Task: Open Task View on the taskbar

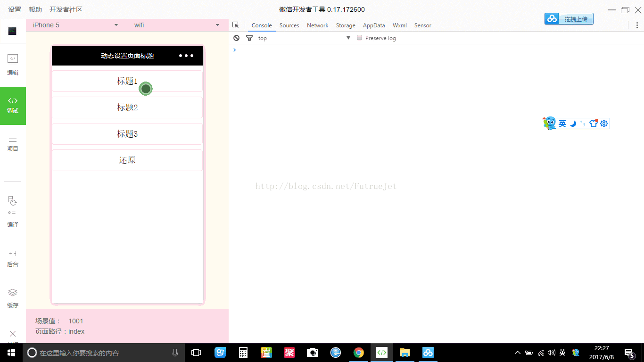Action: click(x=196, y=353)
